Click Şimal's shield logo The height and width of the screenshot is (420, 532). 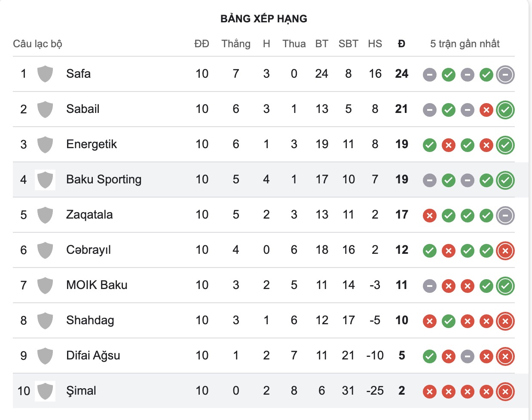coord(45,391)
